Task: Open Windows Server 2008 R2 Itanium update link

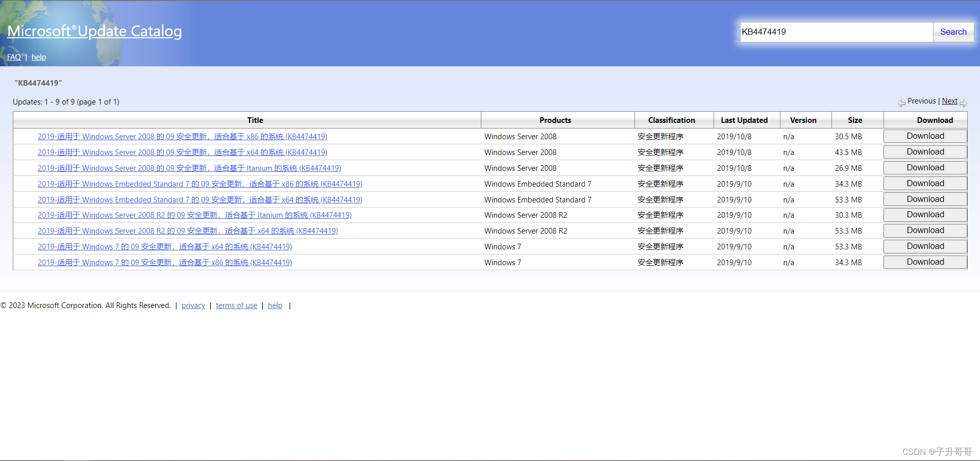Action: pos(194,215)
